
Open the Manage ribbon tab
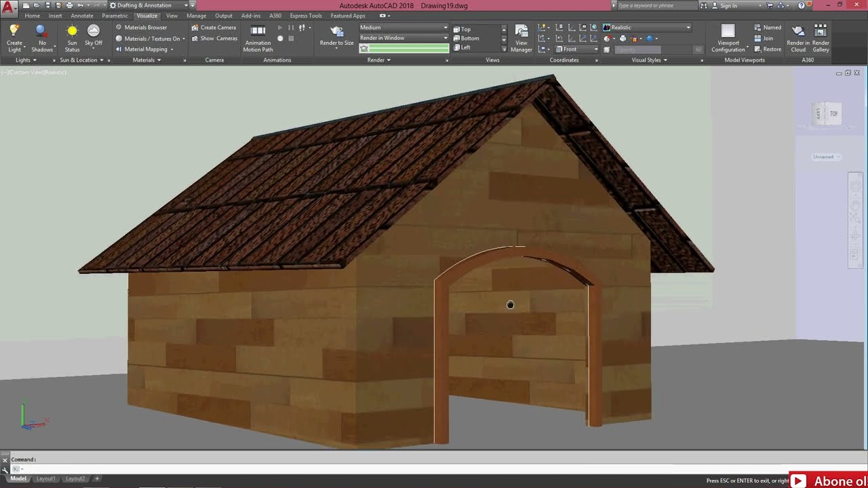point(197,16)
